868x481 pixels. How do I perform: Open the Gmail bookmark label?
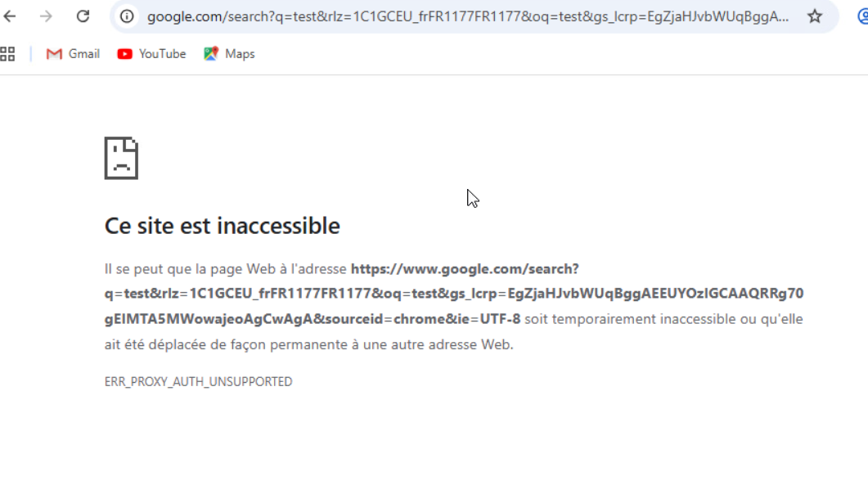84,54
